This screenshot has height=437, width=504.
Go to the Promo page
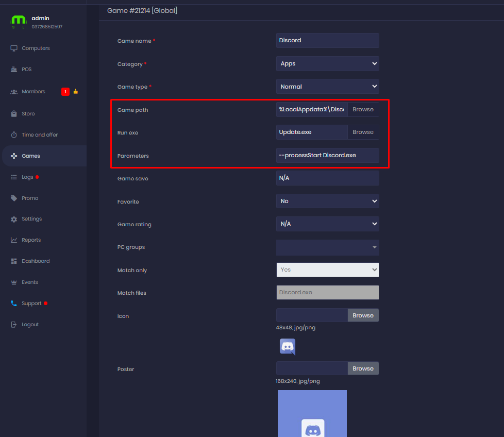tap(30, 198)
